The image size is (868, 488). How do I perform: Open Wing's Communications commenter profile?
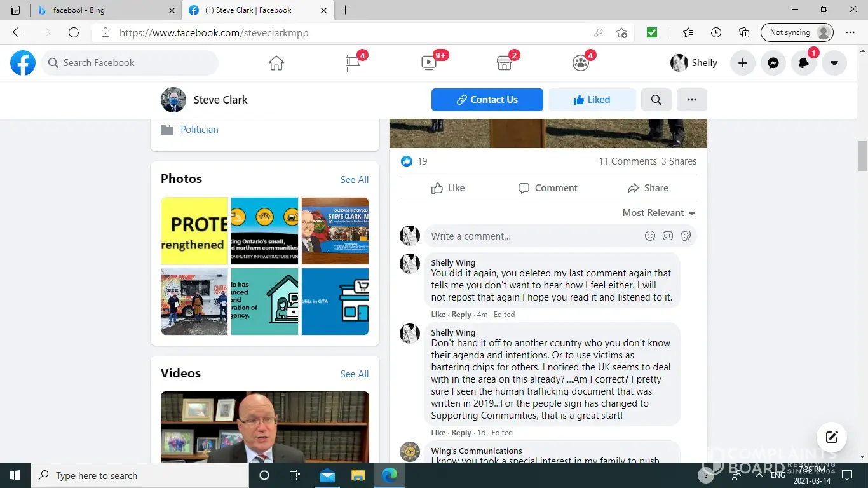coord(477,451)
